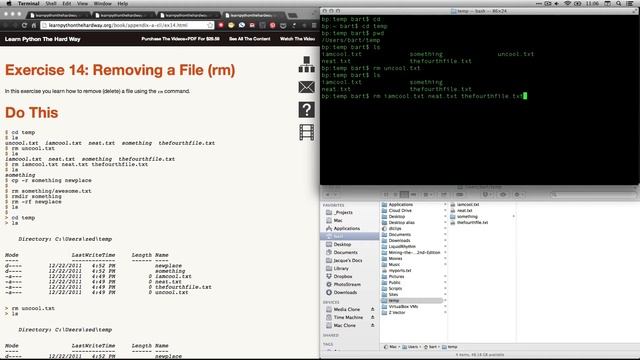Click the Purchase The Videos+PDF link
This screenshot has height=360, width=640.
(x=180, y=39)
